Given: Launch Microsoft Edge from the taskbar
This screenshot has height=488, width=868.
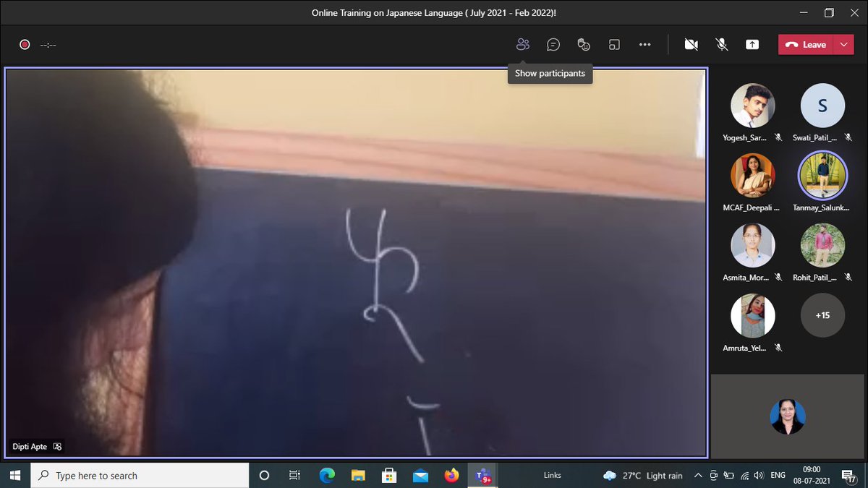Looking at the screenshot, I should point(327,475).
